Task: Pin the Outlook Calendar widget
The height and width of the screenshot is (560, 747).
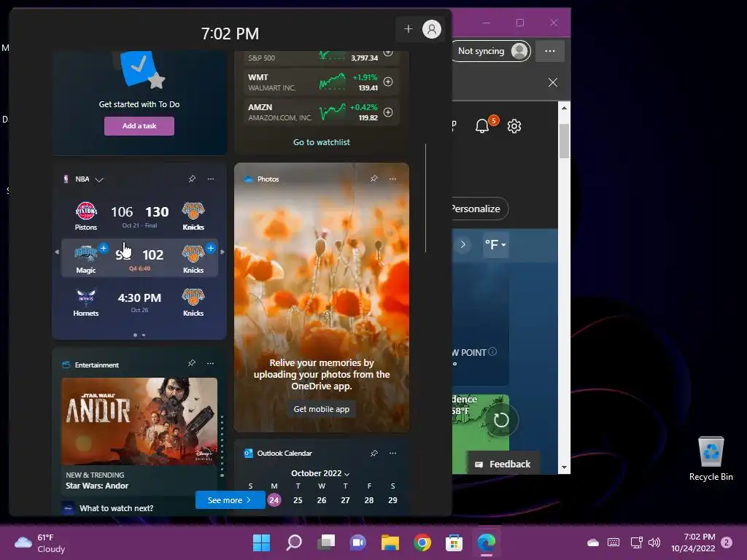Action: [x=374, y=453]
